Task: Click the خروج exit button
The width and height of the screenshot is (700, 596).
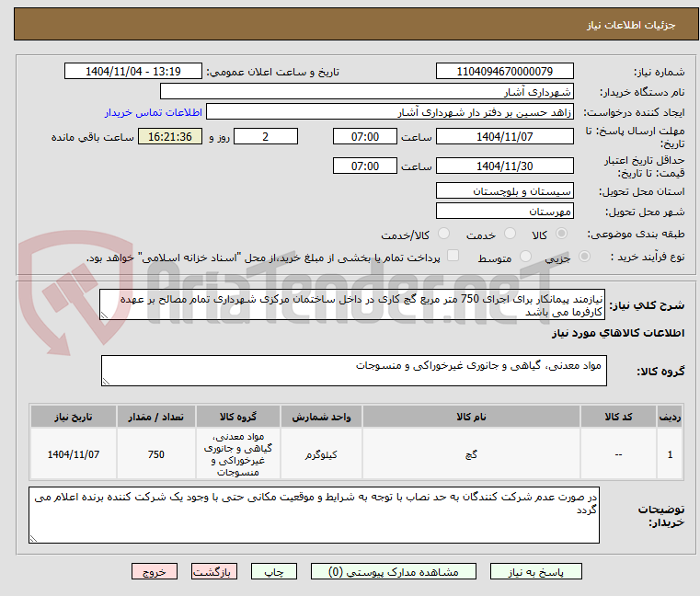Action: pyautogui.click(x=154, y=571)
